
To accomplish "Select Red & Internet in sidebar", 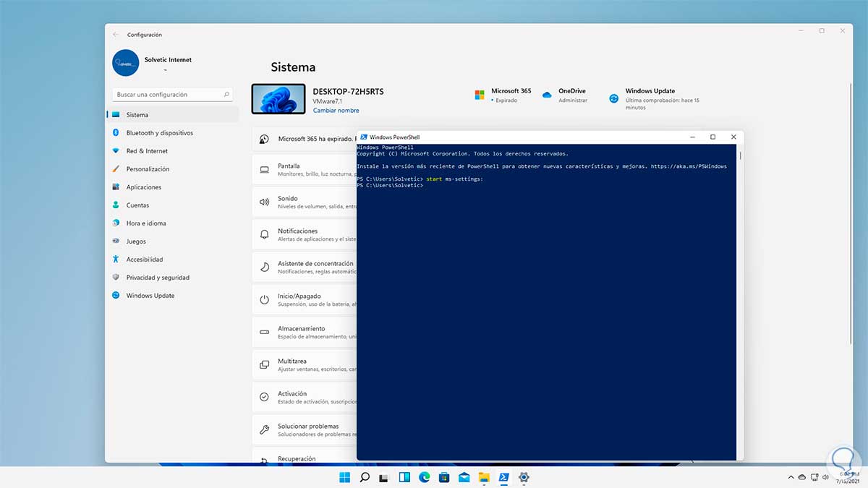I will (x=147, y=151).
